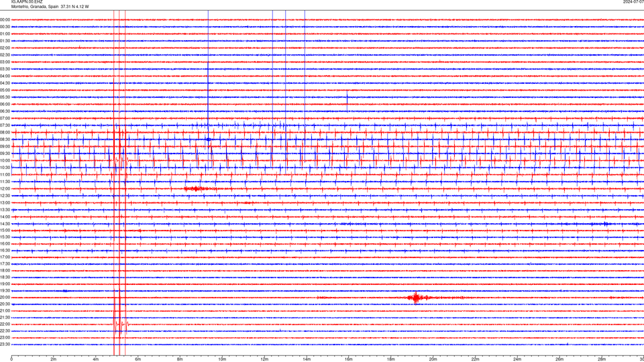This screenshot has width=644, height=362.
Task: Select the 23:30 time label
Action: (x=5, y=345)
